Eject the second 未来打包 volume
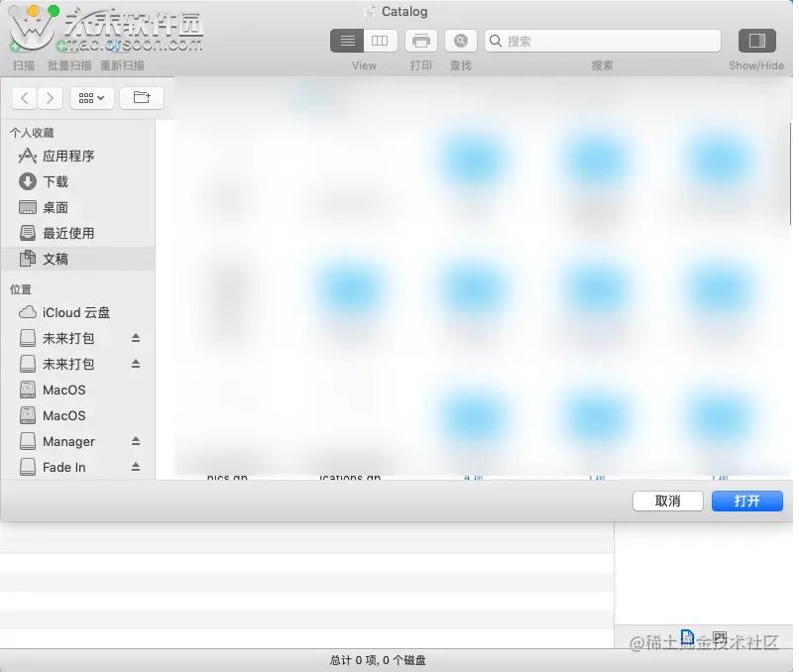The width and height of the screenshot is (799, 672). (136, 364)
